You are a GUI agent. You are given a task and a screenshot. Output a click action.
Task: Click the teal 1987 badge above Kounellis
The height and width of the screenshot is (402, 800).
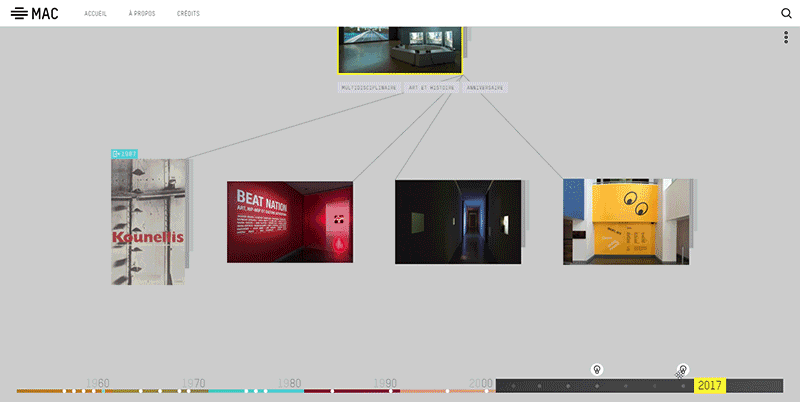click(124, 154)
